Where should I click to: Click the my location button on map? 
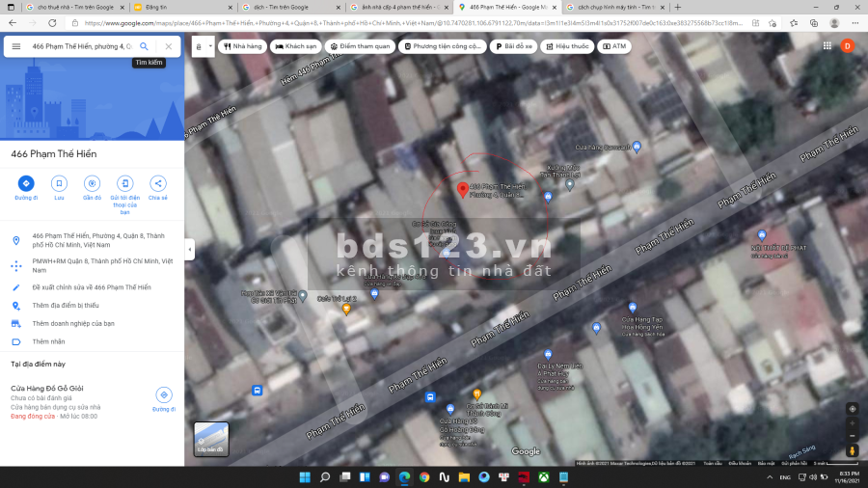pyautogui.click(x=853, y=409)
